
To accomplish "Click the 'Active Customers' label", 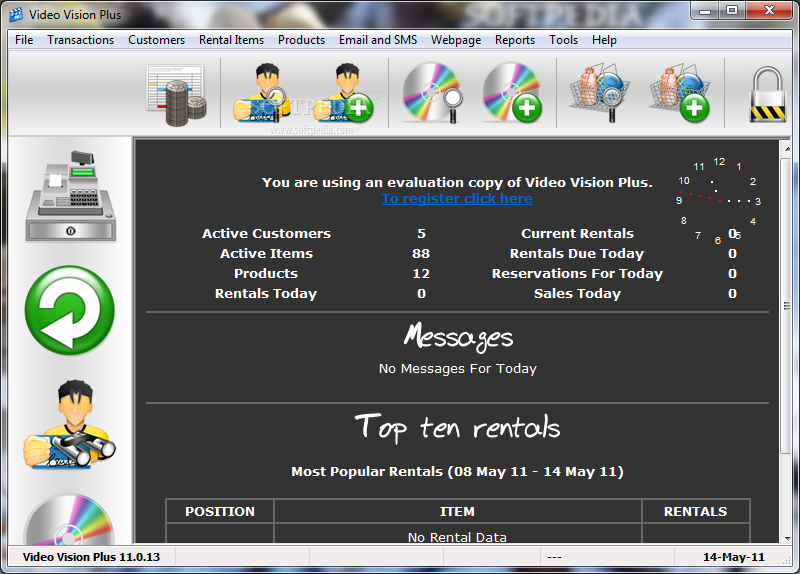I will 266,234.
